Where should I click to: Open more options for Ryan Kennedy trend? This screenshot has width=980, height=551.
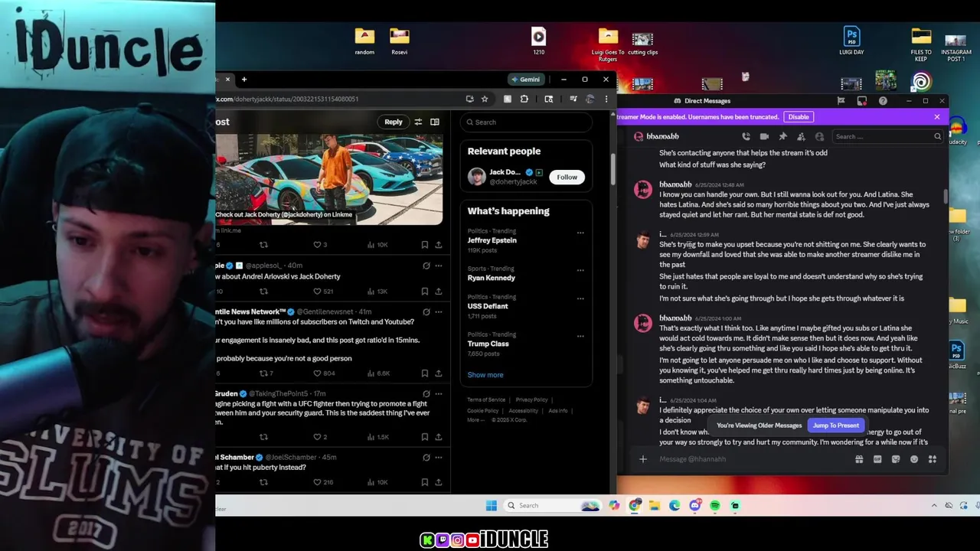click(x=580, y=270)
